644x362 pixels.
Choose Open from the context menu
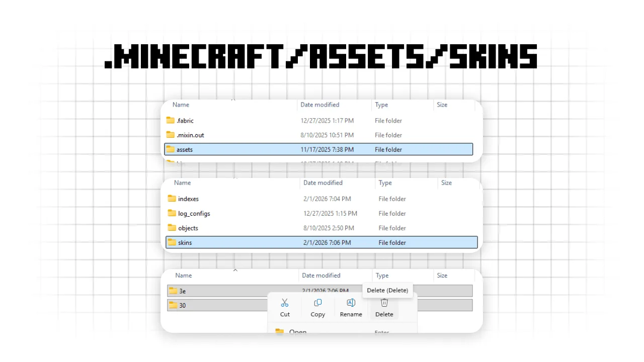click(297, 332)
